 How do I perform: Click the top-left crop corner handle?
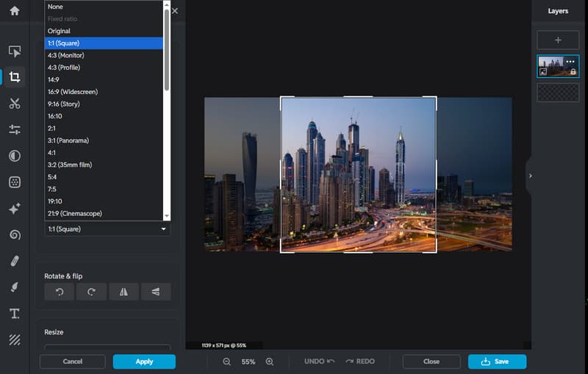coord(282,98)
